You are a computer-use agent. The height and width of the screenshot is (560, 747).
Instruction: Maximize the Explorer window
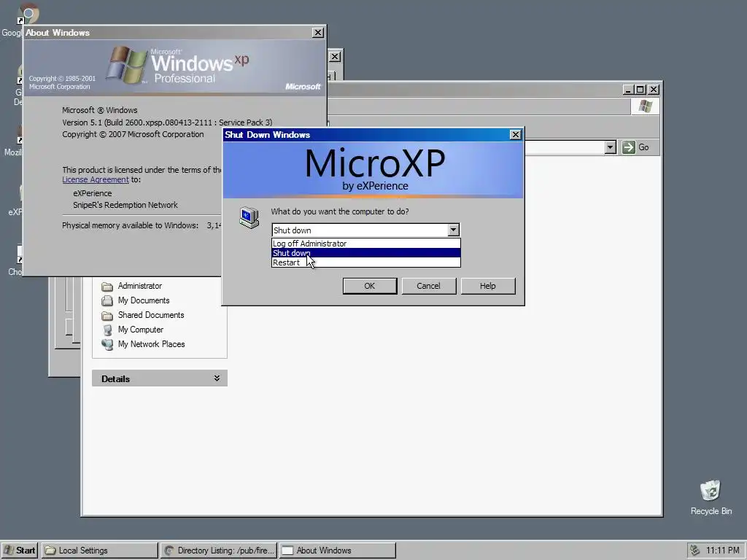[x=640, y=90]
